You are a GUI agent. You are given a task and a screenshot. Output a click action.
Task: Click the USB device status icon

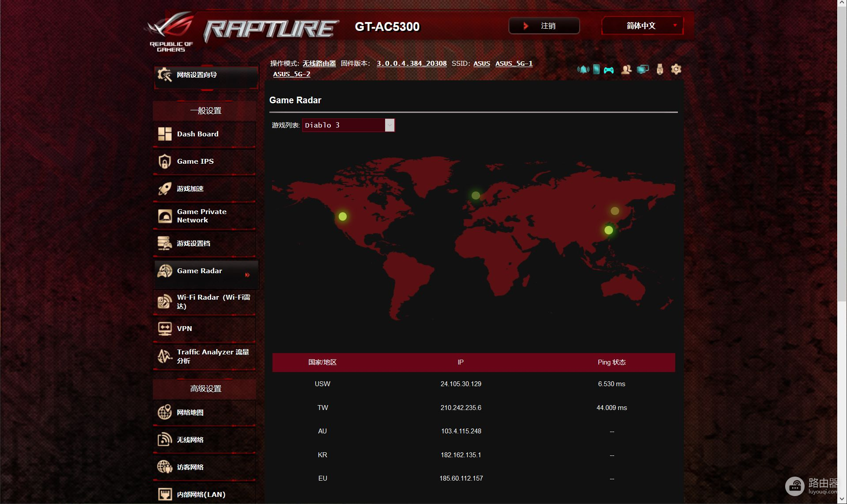click(660, 69)
